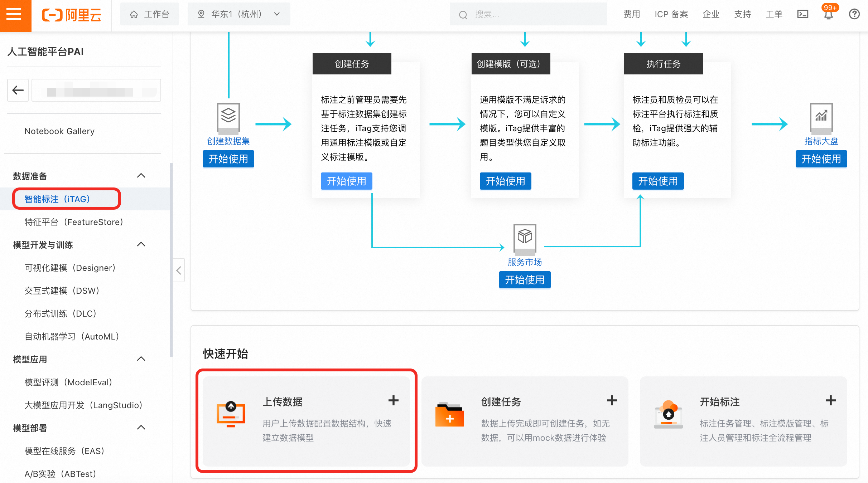The width and height of the screenshot is (868, 483).
Task: Select 可视化建模（Designer）
Action: (70, 268)
